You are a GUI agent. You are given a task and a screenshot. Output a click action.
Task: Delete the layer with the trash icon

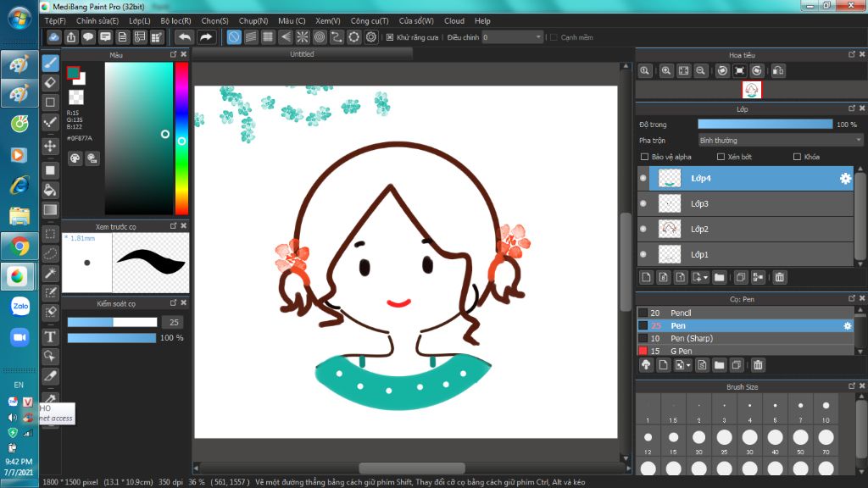click(x=780, y=277)
